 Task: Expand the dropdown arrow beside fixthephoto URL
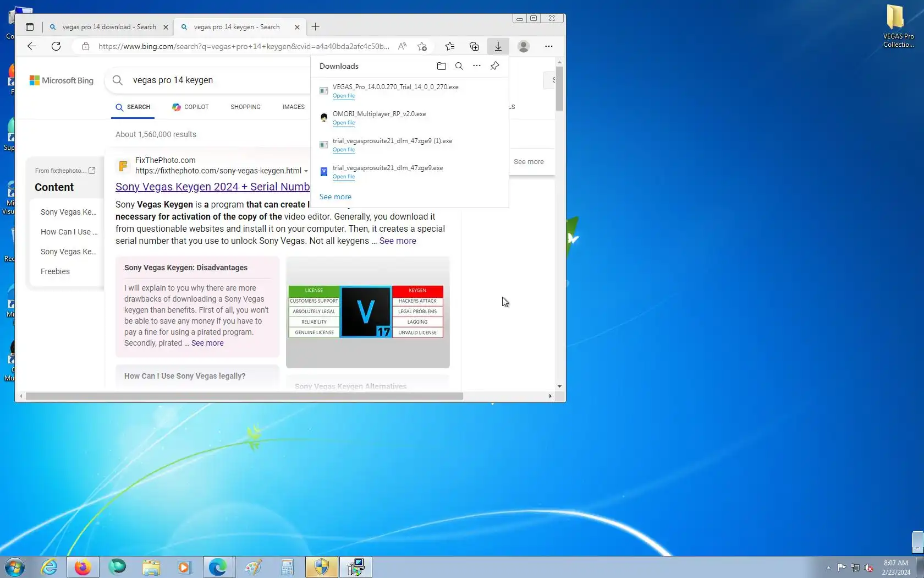click(306, 171)
